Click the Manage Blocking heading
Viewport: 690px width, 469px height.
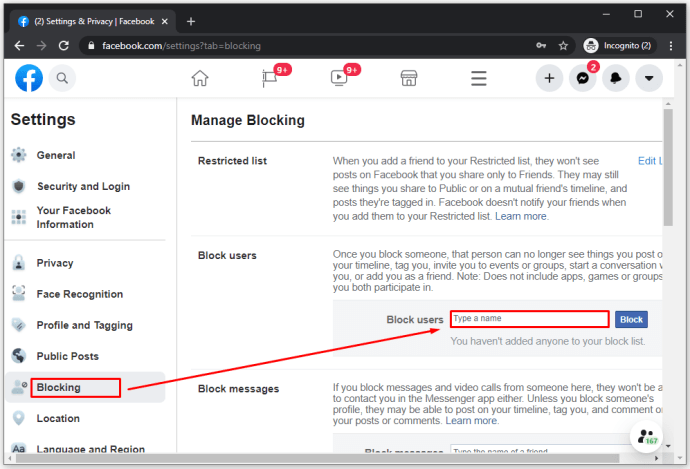pos(248,120)
